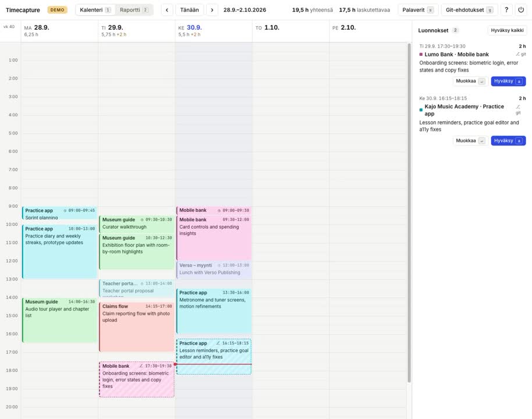Screen dimensions: 532x419
Task: Open the Metronome and tuner screens entry
Action: pos(214,311)
